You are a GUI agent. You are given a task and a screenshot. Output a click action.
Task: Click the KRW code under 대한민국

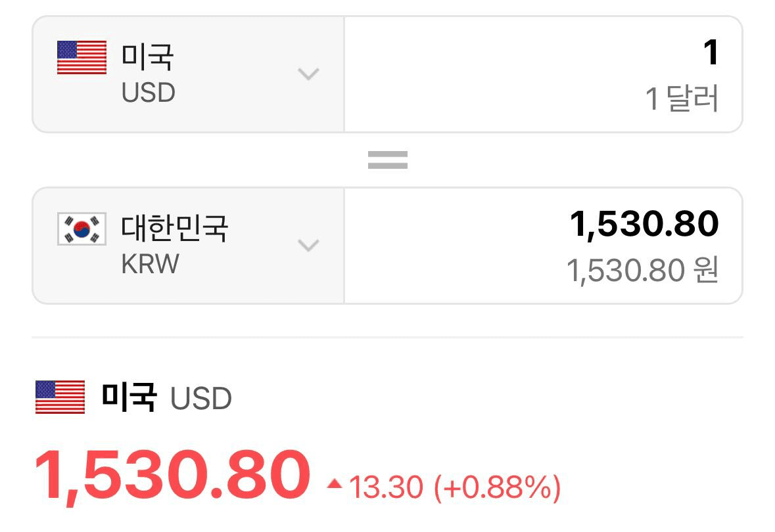tap(150, 264)
